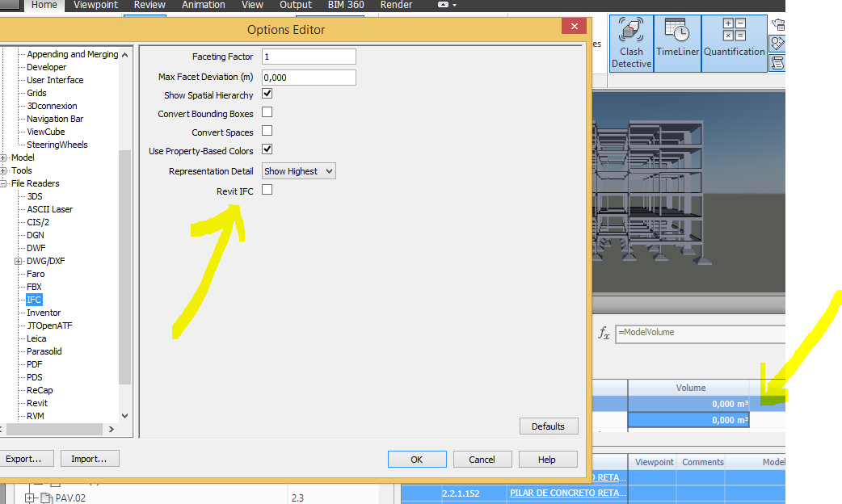Screen dimensions: 842x504
Task: Open the TimeLiner tool
Action: [677, 40]
